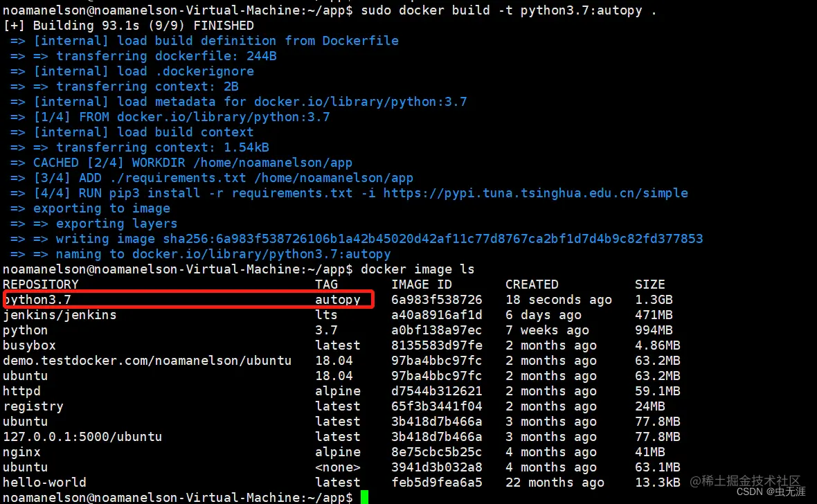
Task: Select the jenkins/jenkins repository row
Action: [60, 315]
